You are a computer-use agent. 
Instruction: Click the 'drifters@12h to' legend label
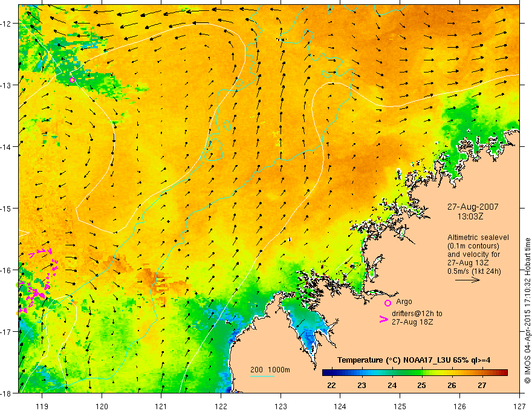[x=417, y=314]
